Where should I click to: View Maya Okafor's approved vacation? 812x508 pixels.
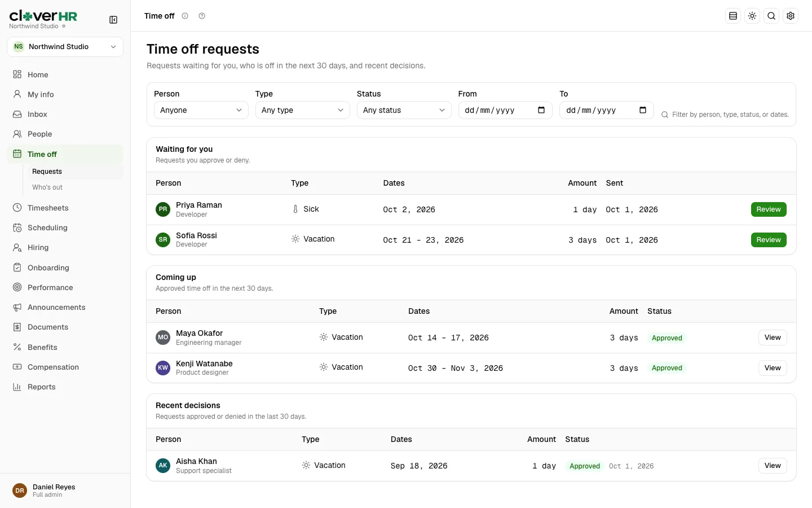773,338
